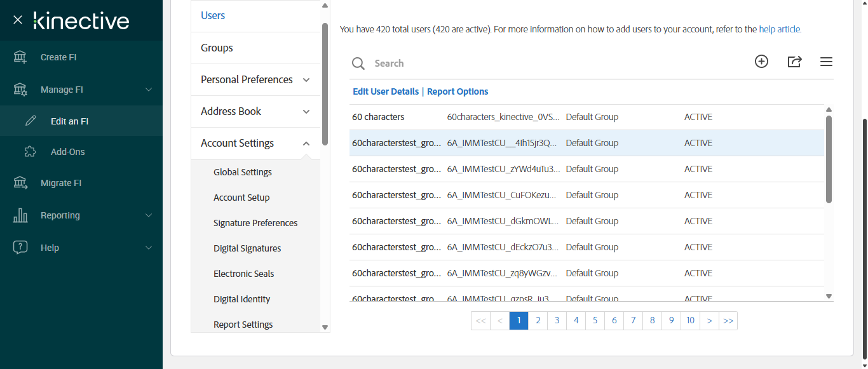The image size is (868, 369).
Task: Click the Add-Ons puzzle piece icon
Action: point(31,152)
